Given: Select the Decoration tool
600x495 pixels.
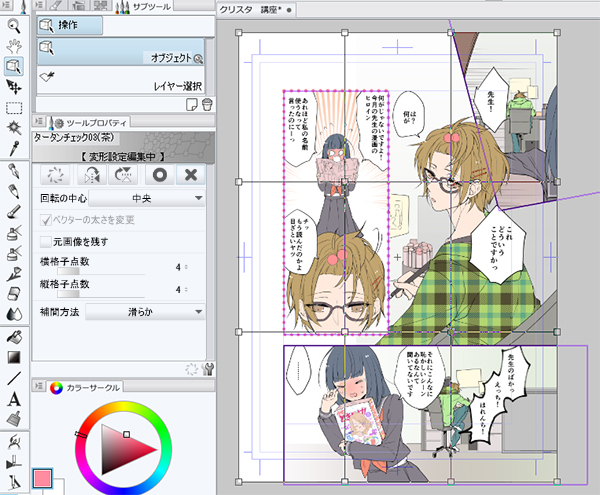Looking at the screenshot, I should click(x=14, y=274).
